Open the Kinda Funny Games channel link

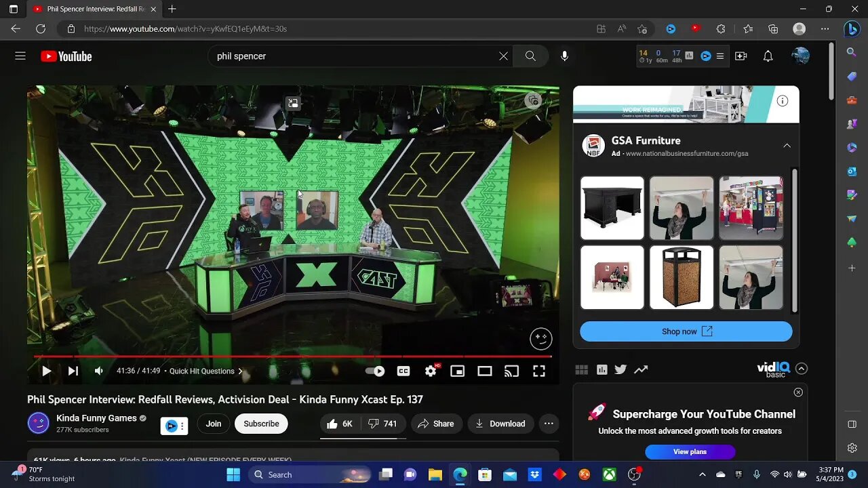click(96, 418)
